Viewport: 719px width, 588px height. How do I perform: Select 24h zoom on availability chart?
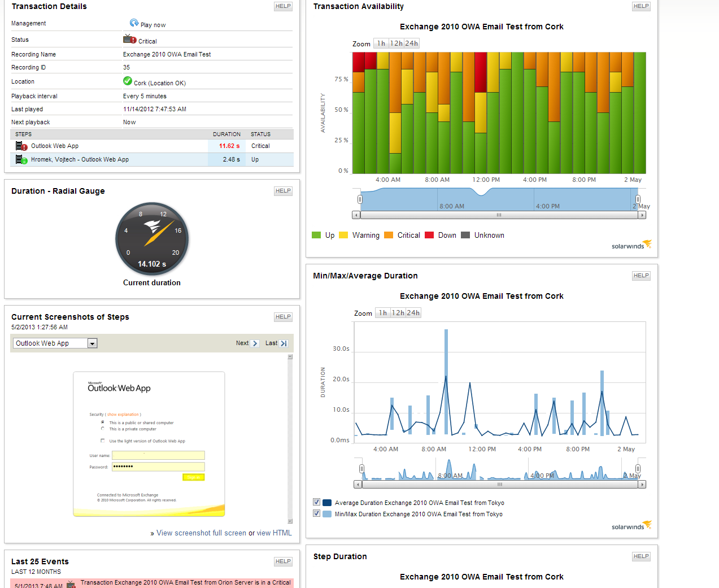click(412, 43)
